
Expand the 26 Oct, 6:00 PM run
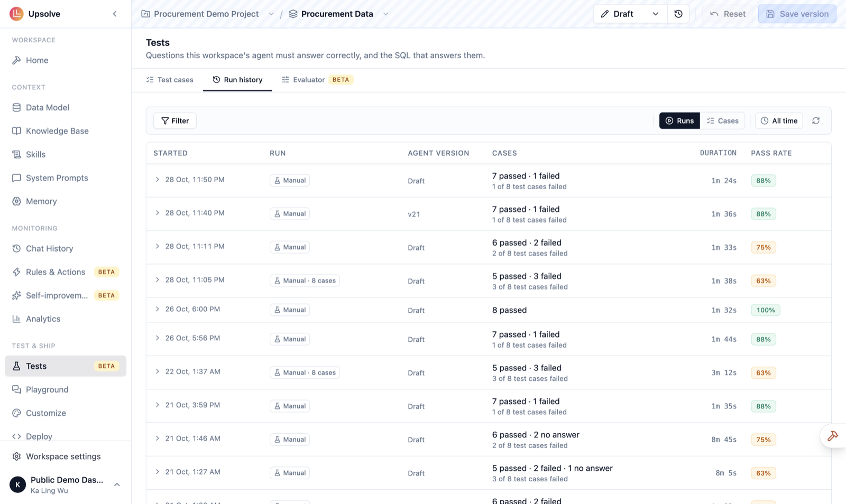pyautogui.click(x=157, y=309)
